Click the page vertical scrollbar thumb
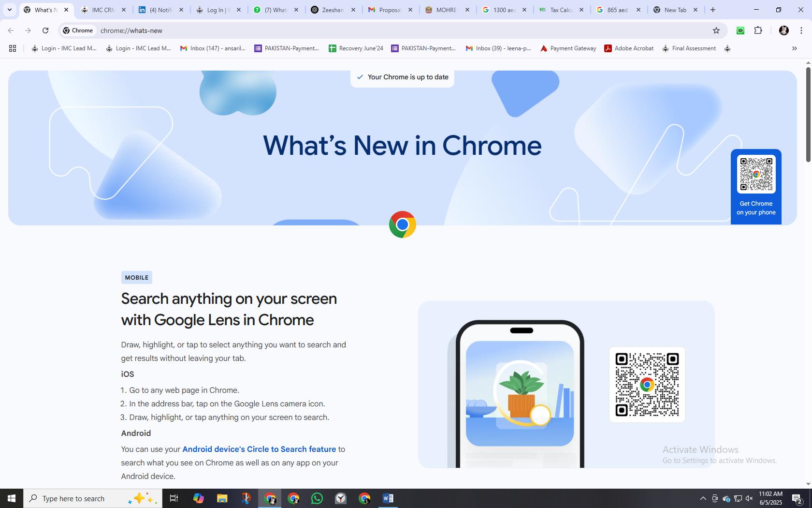This screenshot has width=812, height=508. [808, 115]
